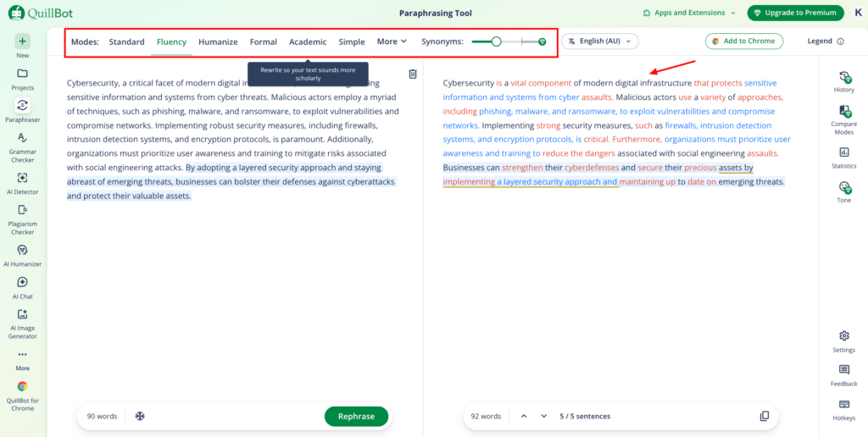Open the AI Image Generator
Screen dimensions: 868x437
[23, 324]
